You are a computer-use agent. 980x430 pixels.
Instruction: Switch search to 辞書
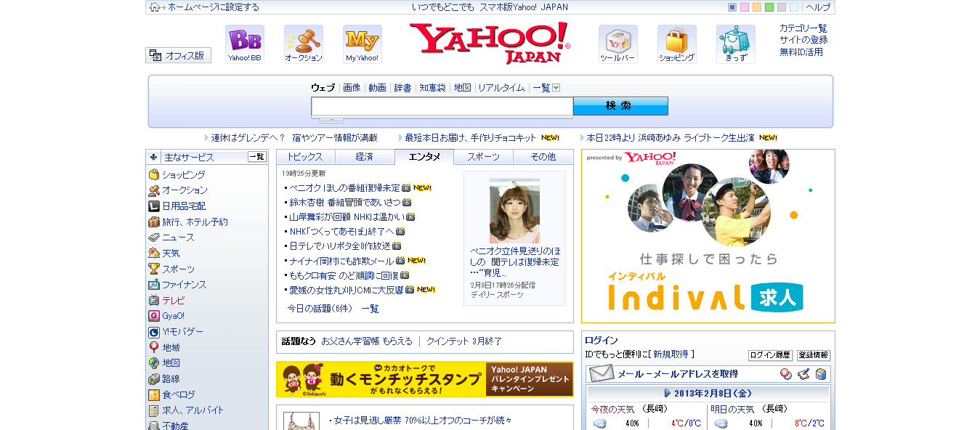pos(402,88)
